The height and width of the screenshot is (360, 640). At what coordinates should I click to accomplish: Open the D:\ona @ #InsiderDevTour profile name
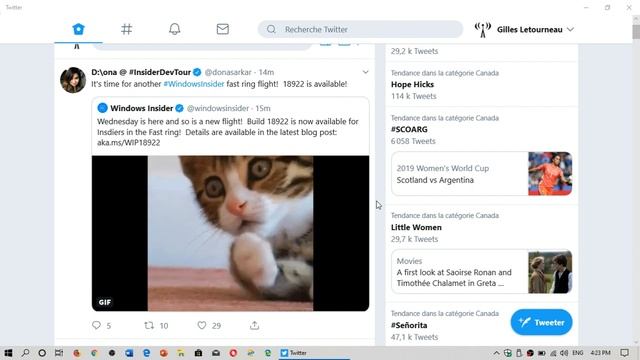tap(141, 72)
